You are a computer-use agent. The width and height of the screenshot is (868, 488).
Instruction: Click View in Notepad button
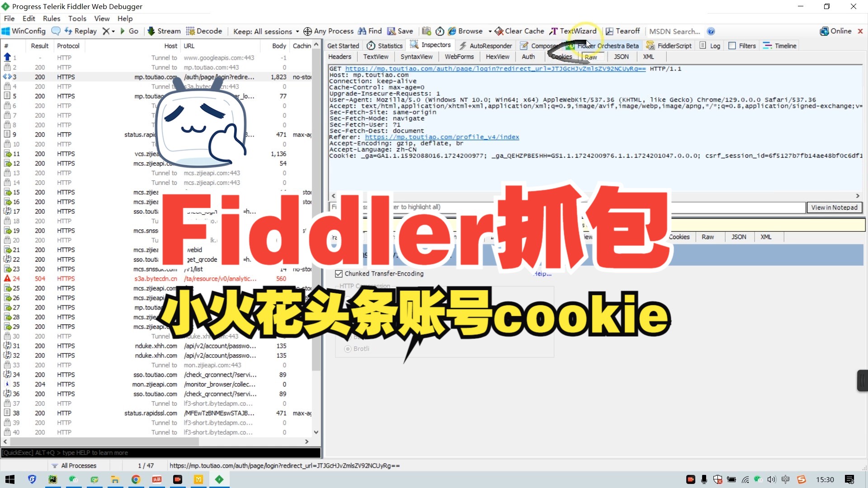pos(834,207)
